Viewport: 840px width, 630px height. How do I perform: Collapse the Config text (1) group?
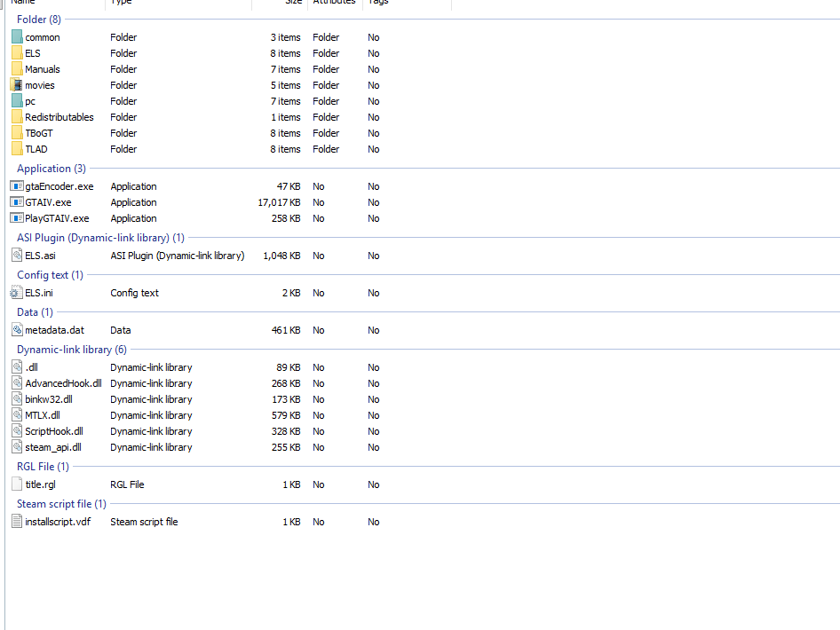pos(50,275)
